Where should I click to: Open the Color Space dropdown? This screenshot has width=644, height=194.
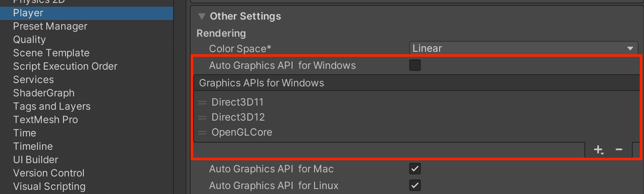click(x=523, y=48)
